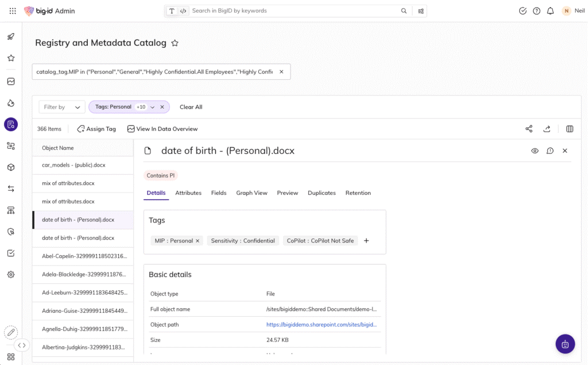Click the Assign Tag button
The width and height of the screenshot is (588, 365).
click(x=96, y=129)
